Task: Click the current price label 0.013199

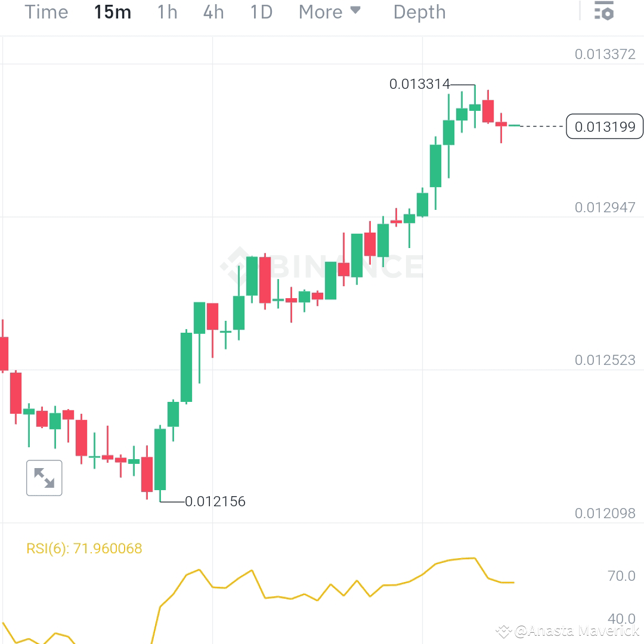Action: click(604, 126)
